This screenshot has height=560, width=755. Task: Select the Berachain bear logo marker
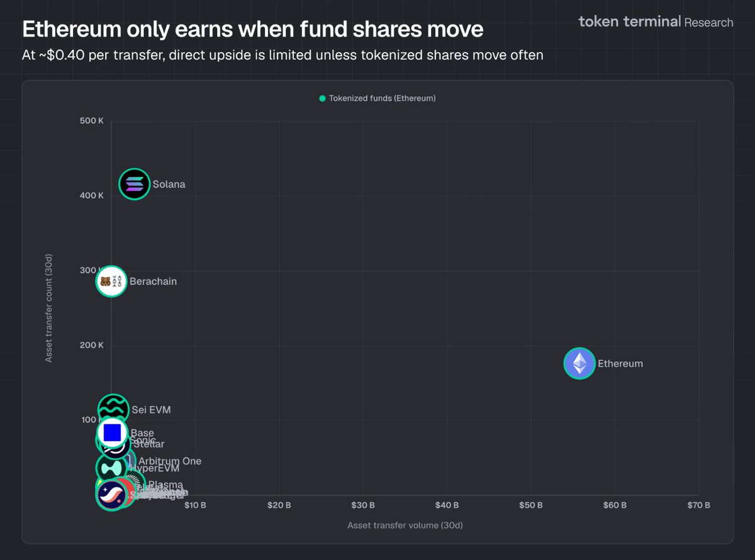tap(111, 281)
